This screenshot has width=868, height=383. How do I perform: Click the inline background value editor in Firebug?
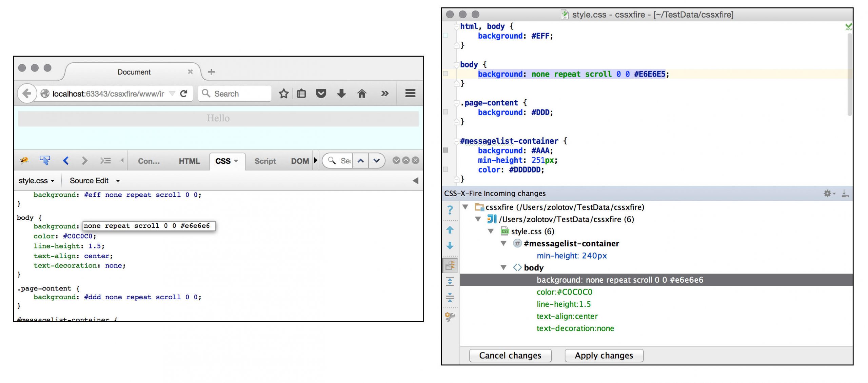click(149, 226)
